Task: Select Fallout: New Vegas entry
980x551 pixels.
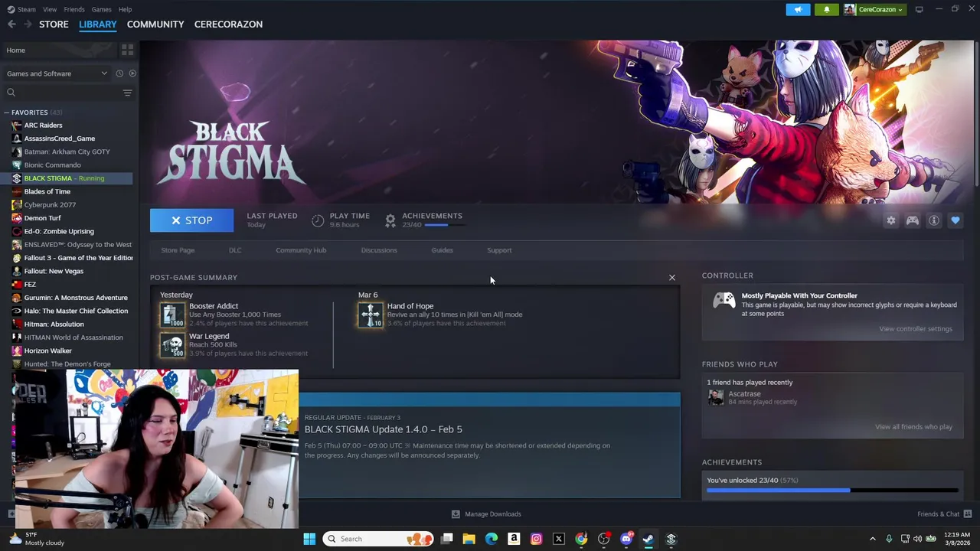Action: 54,271
